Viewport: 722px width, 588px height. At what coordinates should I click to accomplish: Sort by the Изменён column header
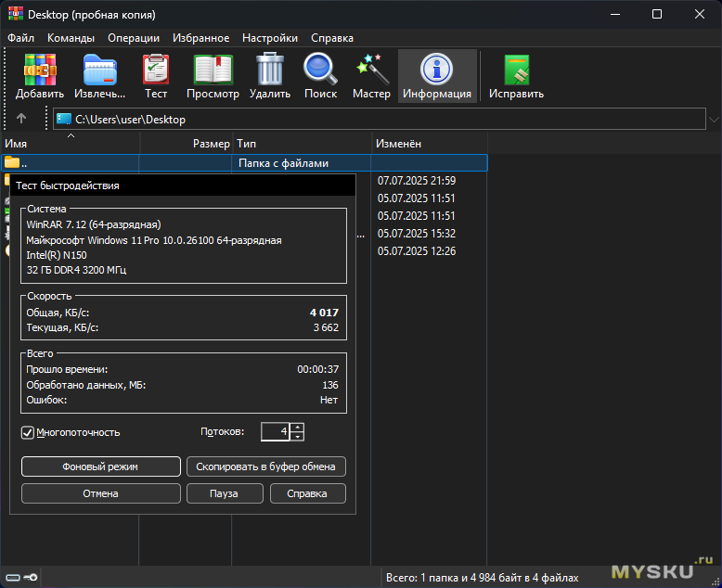pos(429,144)
